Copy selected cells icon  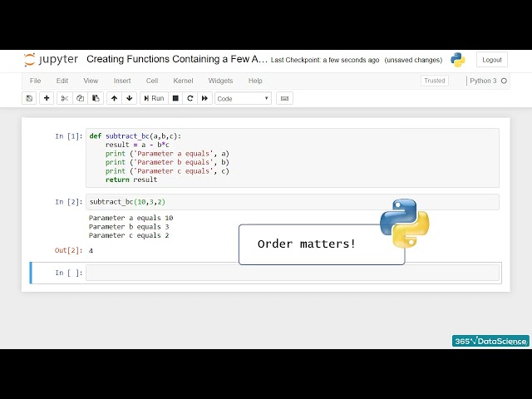point(80,98)
